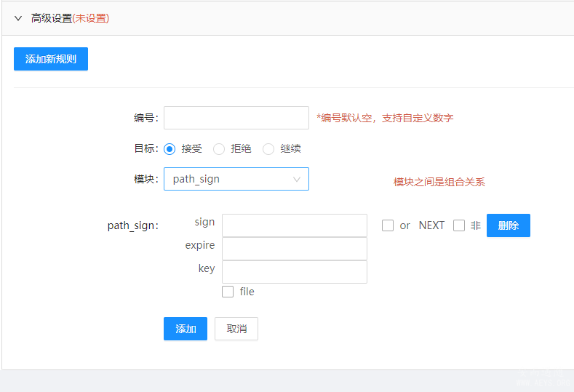Click the 高级设置 panel header title
The width and height of the screenshot is (574, 392).
(x=51, y=18)
